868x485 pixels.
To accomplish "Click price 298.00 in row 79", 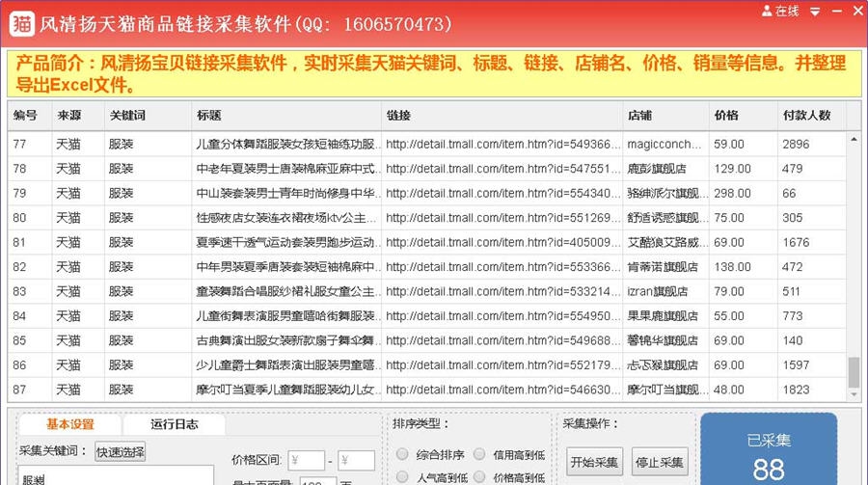I will (x=732, y=193).
